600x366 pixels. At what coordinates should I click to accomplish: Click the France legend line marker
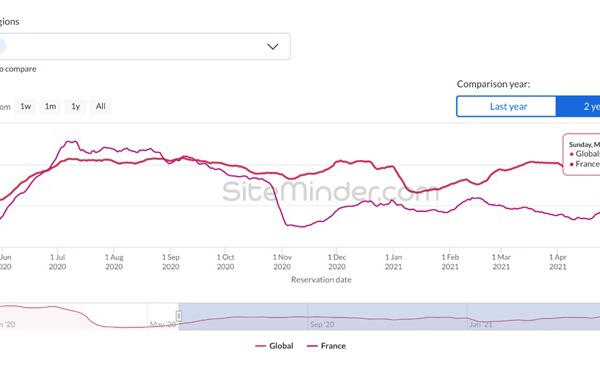pos(312,346)
